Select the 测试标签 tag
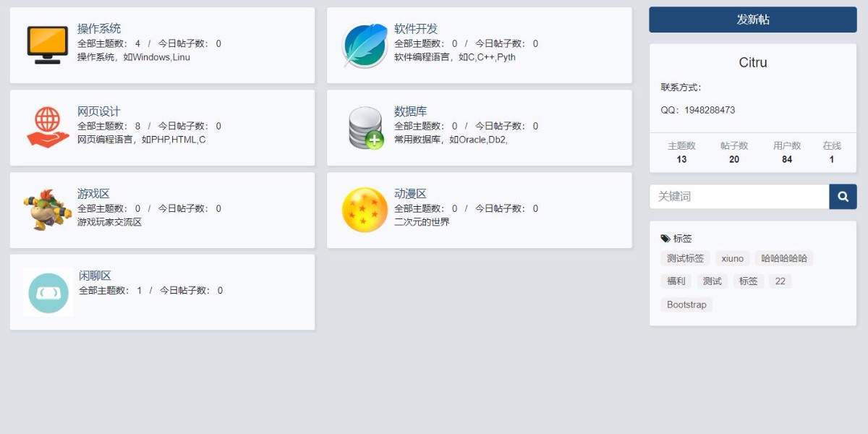Viewport: 868px width, 434px height. coord(685,258)
